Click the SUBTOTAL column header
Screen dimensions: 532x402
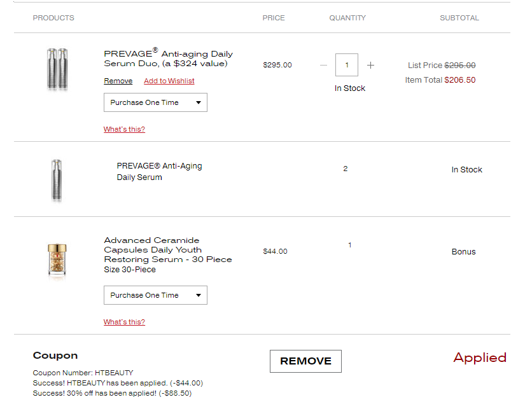(x=459, y=18)
